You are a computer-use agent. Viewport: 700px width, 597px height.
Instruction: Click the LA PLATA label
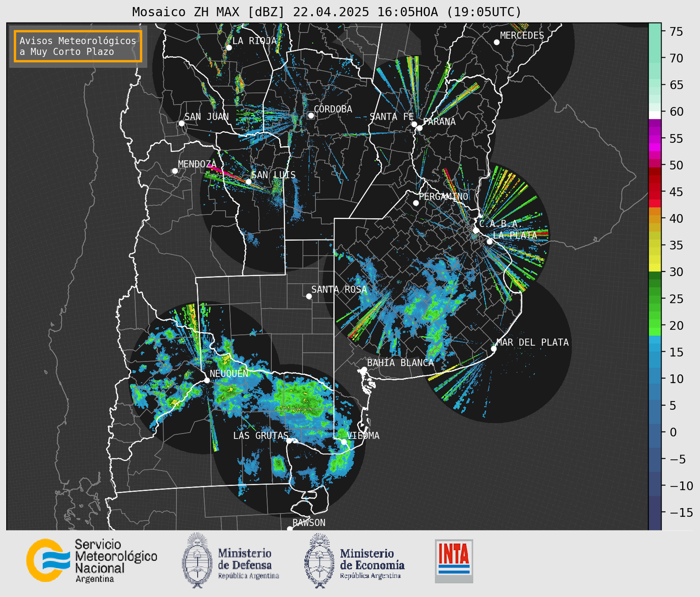click(x=515, y=235)
